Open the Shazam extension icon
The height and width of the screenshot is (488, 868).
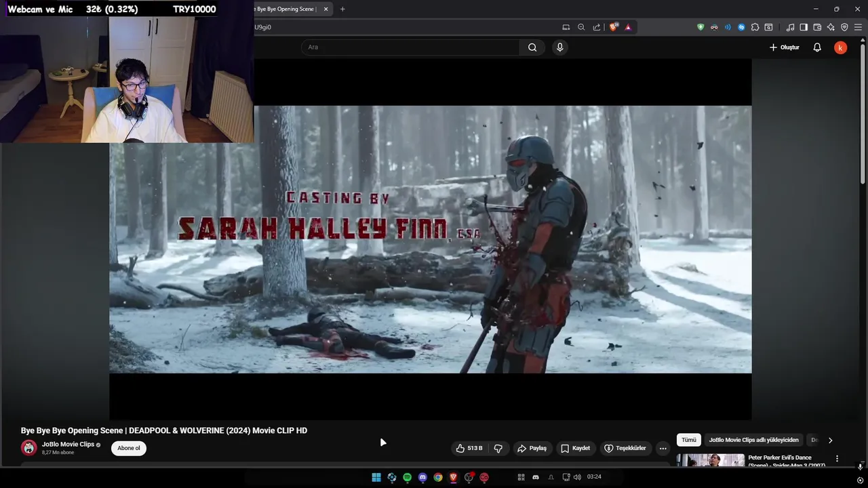(741, 27)
